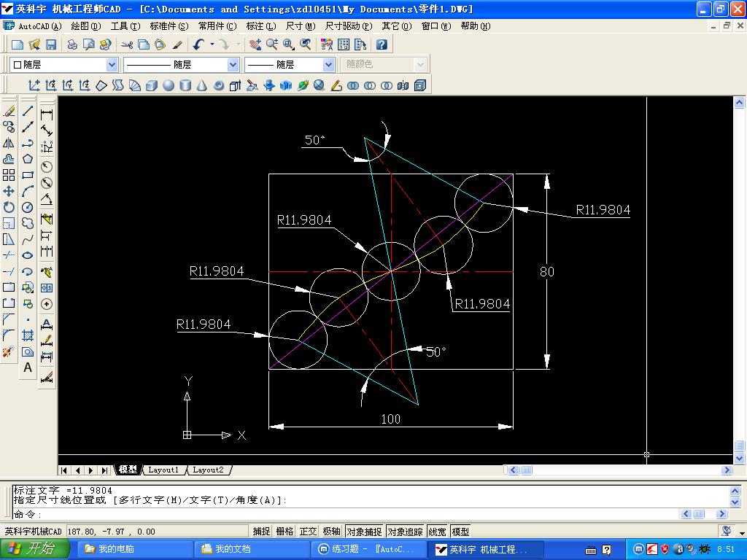Viewport: 747px width, 560px height.
Task: Click the Match Properties paintbrush icon
Action: [178, 44]
